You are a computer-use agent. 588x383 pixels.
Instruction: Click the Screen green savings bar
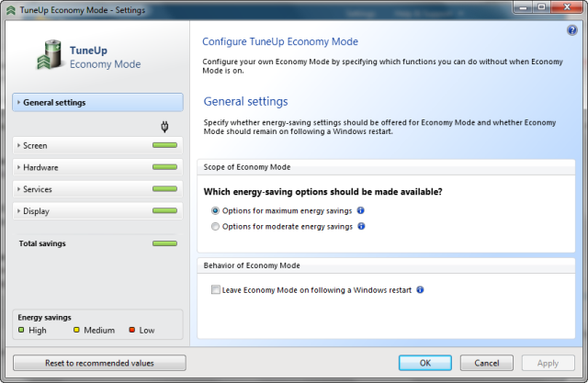(164, 145)
